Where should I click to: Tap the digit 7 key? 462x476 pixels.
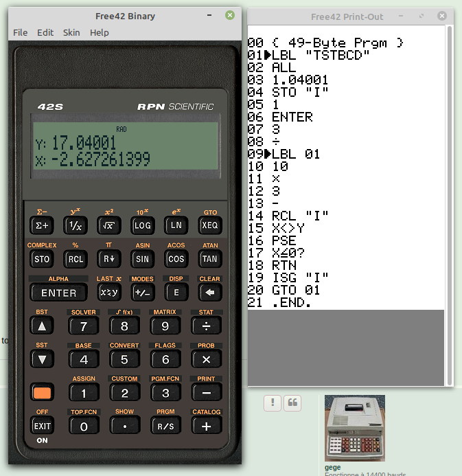click(x=84, y=326)
